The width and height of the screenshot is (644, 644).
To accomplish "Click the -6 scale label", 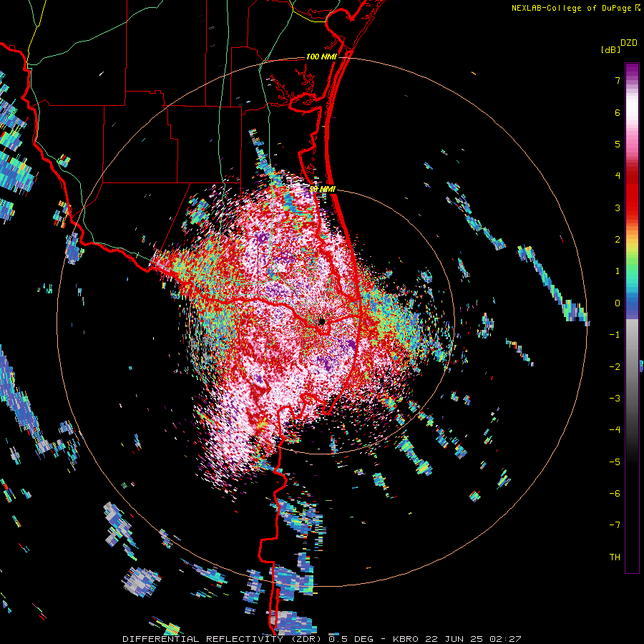I will point(615,493).
